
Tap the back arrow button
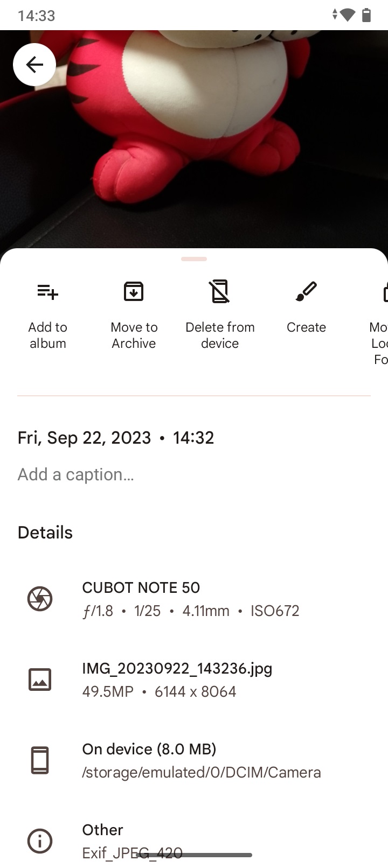pos(34,65)
